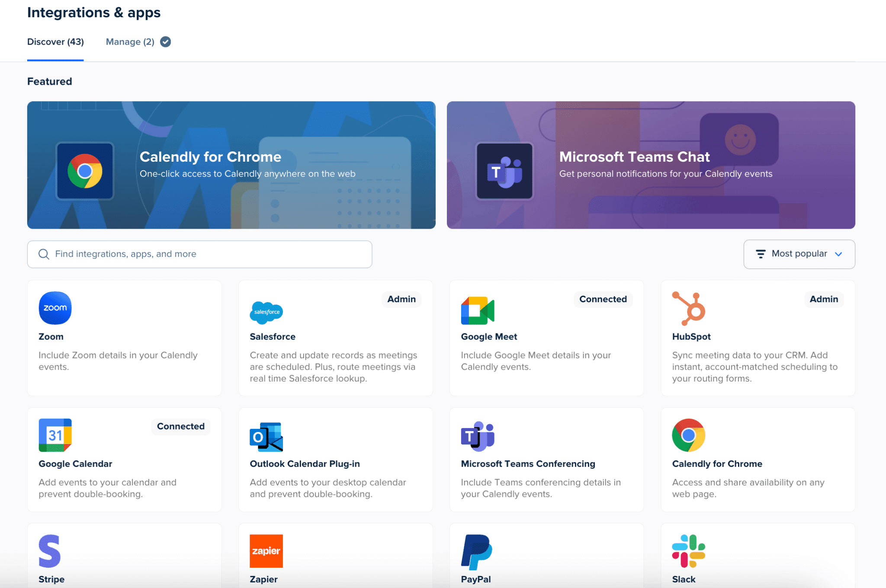
Task: Click the checkmark badge next to Manage
Action: tap(165, 42)
